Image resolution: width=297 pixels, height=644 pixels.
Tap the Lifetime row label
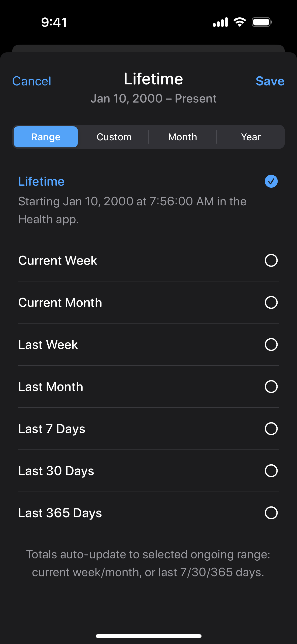[x=41, y=181]
